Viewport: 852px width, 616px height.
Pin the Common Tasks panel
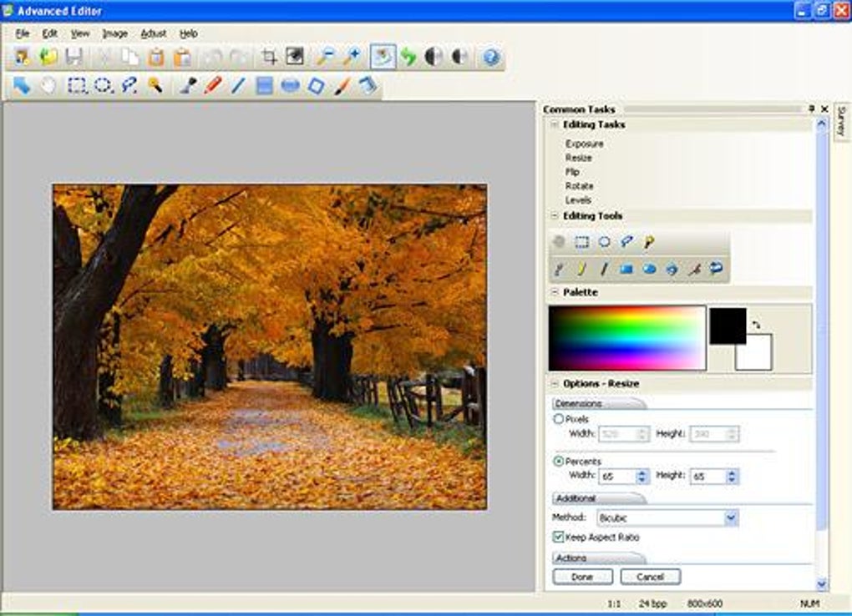[x=811, y=109]
